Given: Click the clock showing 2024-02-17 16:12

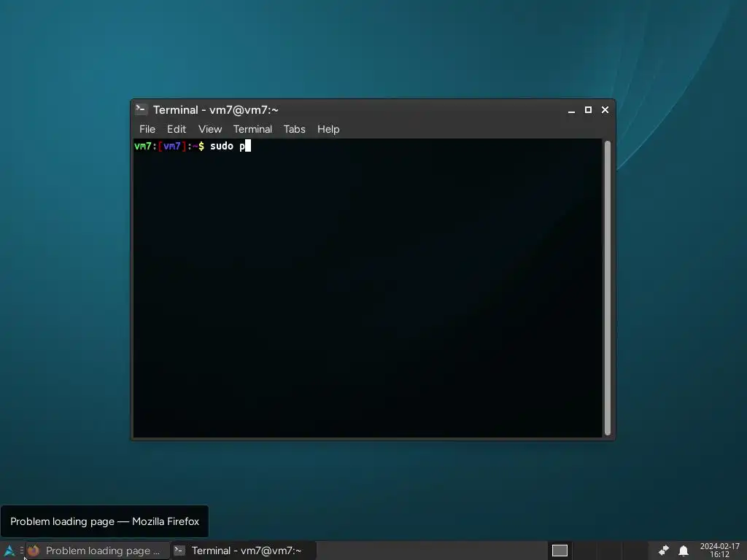Looking at the screenshot, I should pyautogui.click(x=720, y=551).
